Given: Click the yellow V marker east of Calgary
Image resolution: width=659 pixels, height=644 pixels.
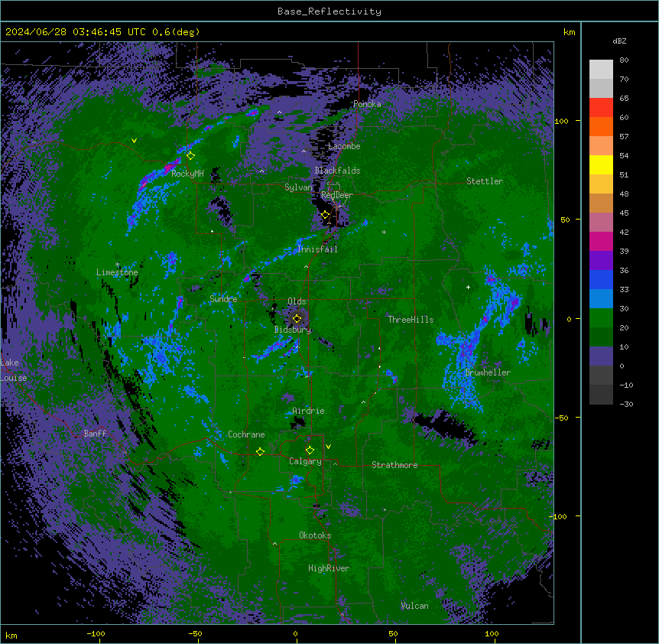Looking at the screenshot, I should click(328, 447).
